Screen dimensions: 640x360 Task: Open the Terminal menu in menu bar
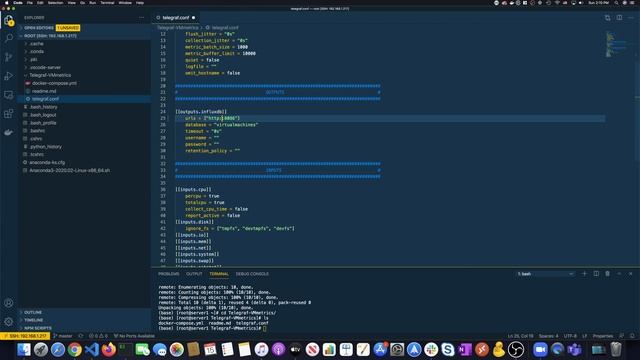coord(107,2)
